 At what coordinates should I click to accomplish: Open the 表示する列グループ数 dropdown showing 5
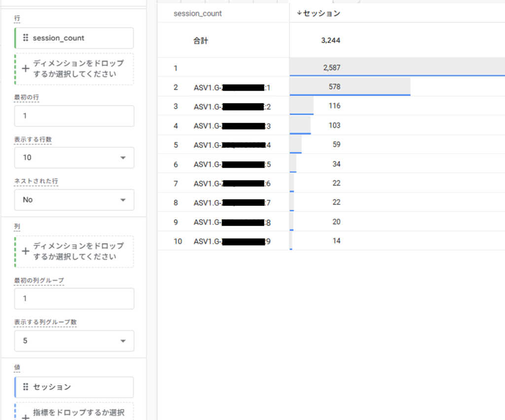pos(74,341)
